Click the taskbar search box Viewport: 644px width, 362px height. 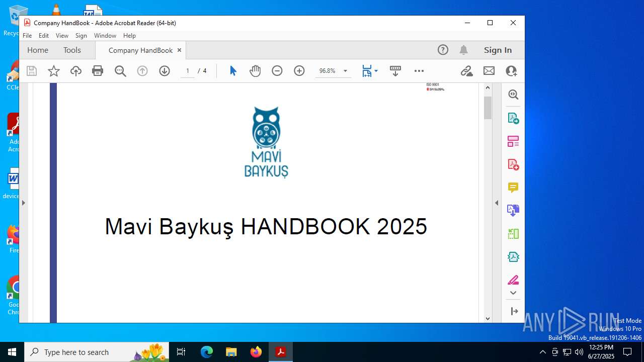[96, 352]
